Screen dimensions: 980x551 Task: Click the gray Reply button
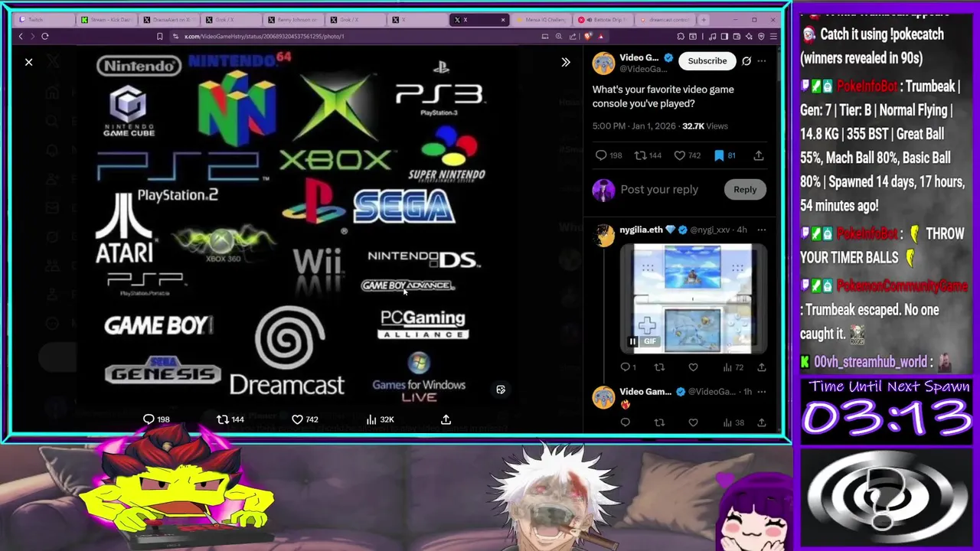tap(744, 190)
